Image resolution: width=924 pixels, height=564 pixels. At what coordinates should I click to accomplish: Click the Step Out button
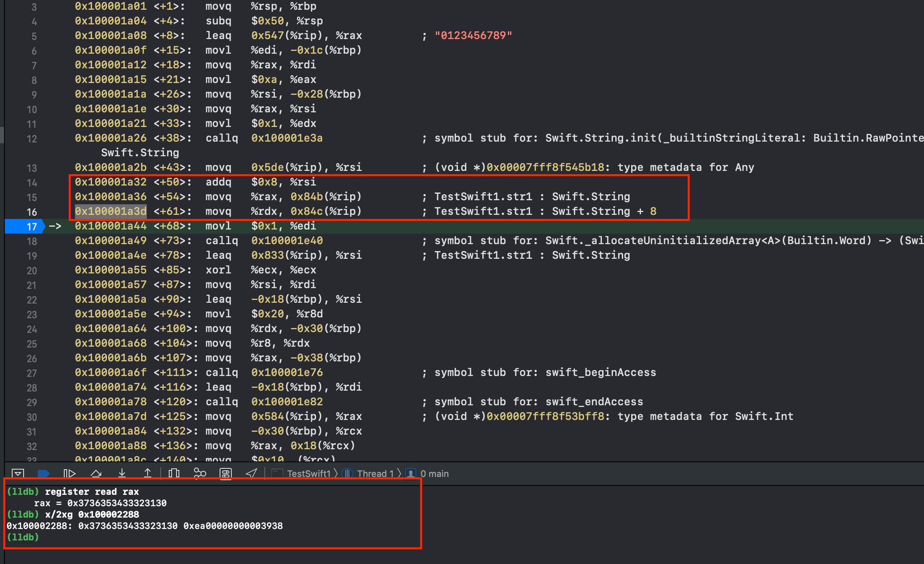(148, 473)
